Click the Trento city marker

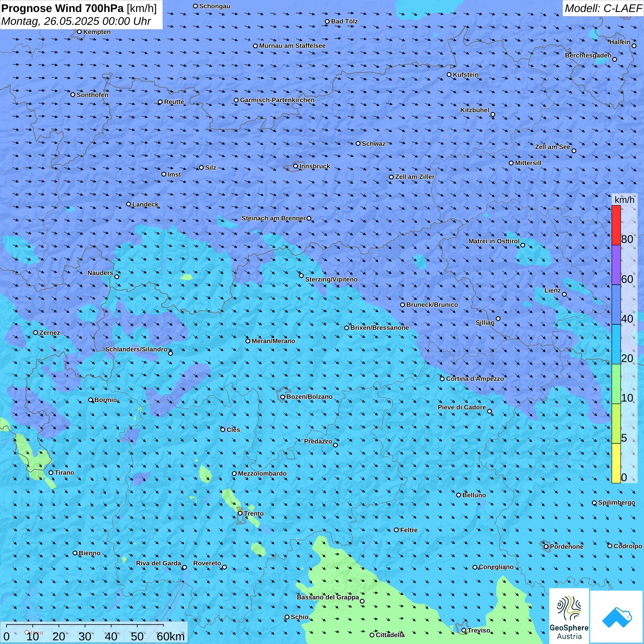240,513
